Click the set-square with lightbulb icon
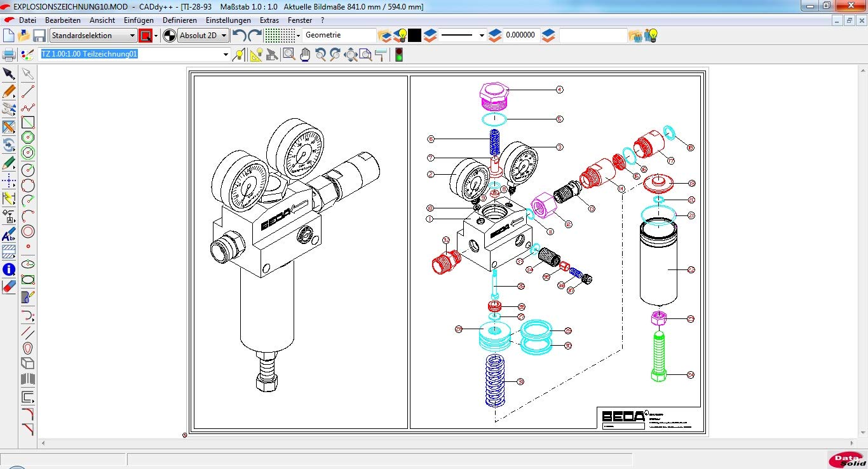The height and width of the screenshot is (469, 868). coord(256,55)
